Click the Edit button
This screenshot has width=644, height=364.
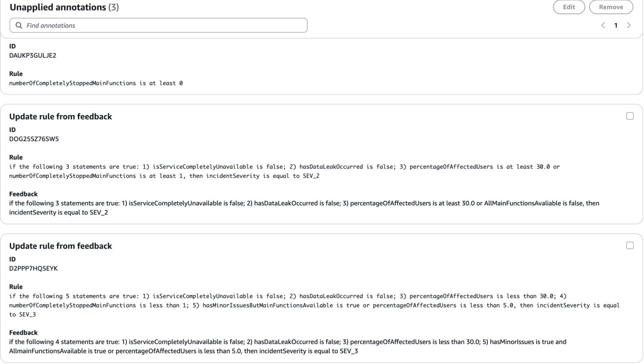[569, 7]
